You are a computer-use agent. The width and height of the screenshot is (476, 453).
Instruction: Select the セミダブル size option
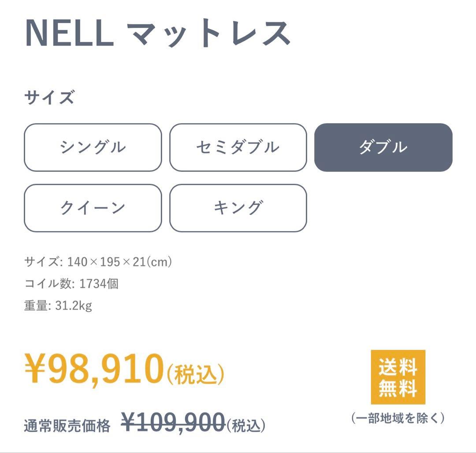238,148
